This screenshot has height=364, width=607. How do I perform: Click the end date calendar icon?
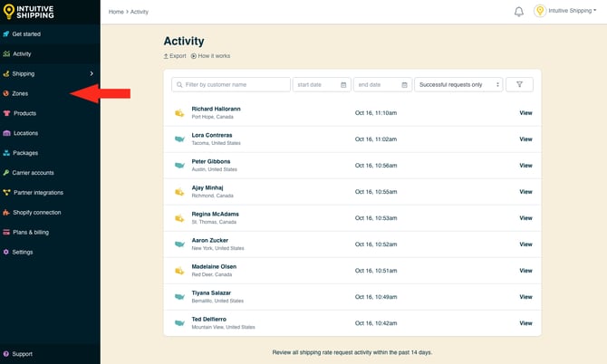(x=404, y=85)
